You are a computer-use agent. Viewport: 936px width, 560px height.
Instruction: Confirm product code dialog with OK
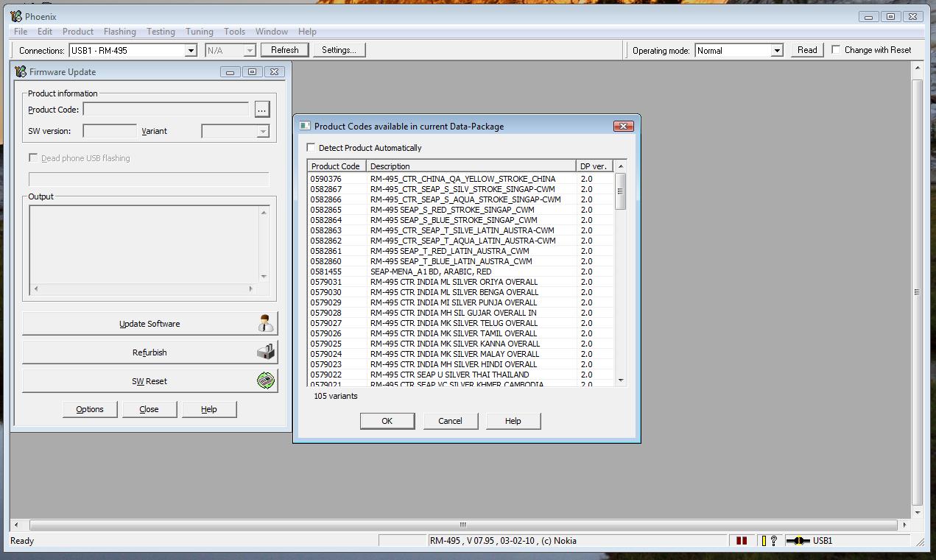click(x=387, y=421)
